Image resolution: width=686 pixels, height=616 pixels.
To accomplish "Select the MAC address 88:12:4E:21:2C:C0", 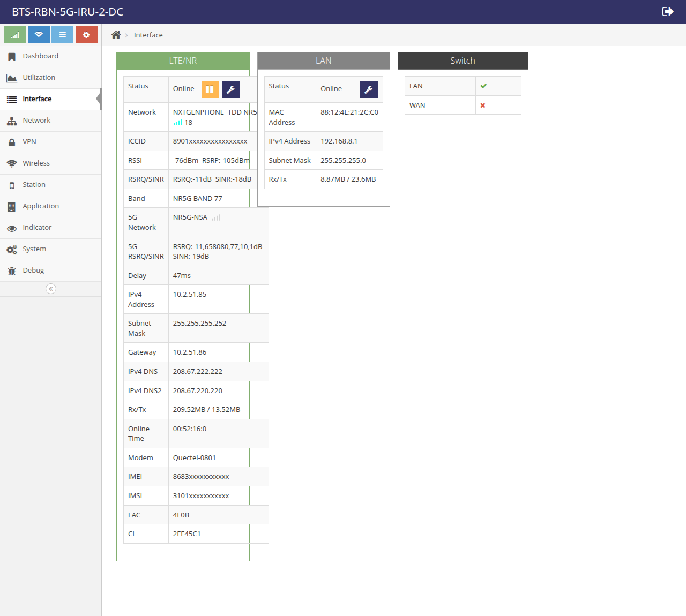I will pos(349,112).
